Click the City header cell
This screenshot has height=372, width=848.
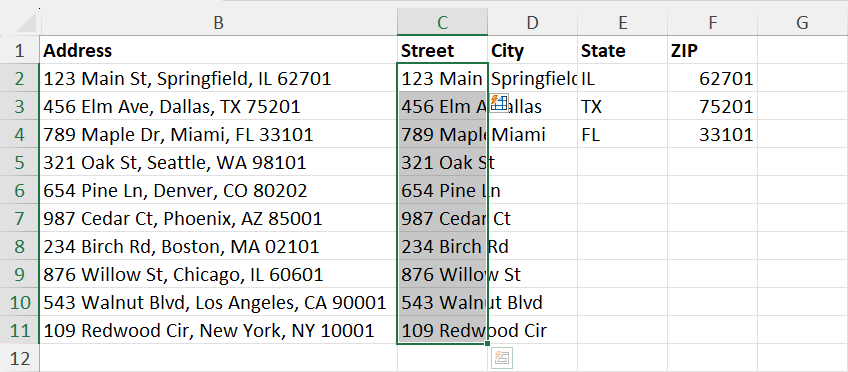tap(532, 50)
